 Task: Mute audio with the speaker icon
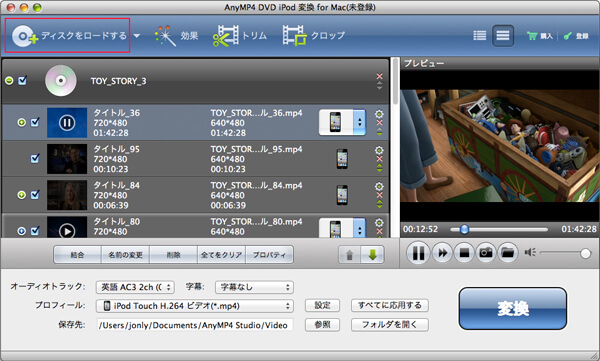[x=530, y=252]
